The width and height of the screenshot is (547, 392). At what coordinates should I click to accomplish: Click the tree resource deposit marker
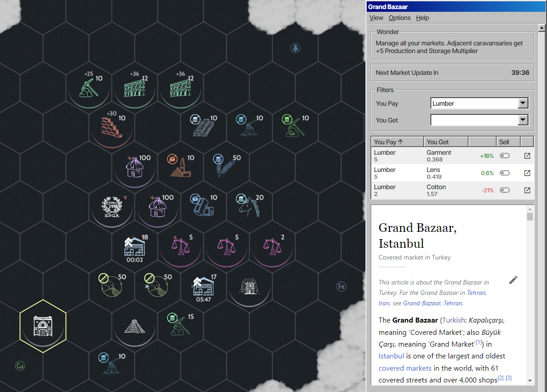pyautogui.click(x=296, y=48)
